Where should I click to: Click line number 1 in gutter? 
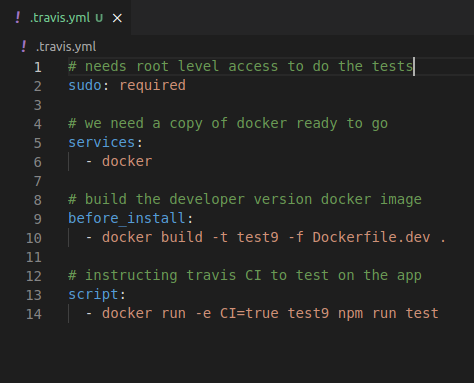tap(38, 67)
